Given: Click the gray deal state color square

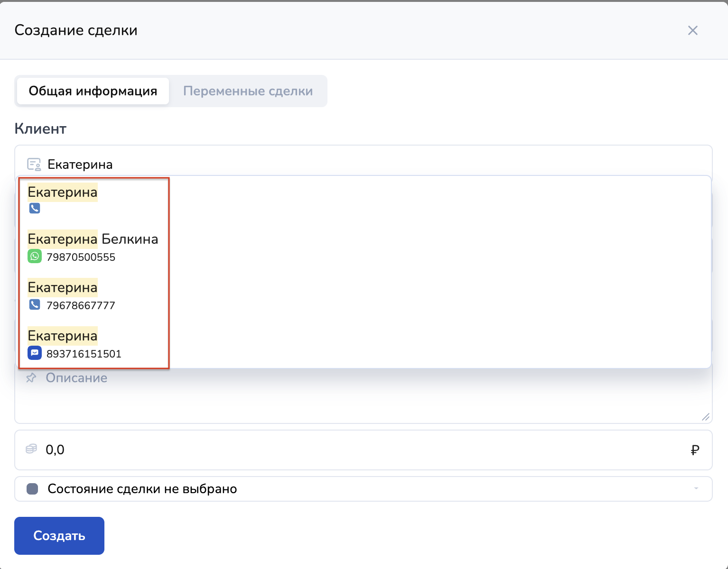Looking at the screenshot, I should point(32,489).
